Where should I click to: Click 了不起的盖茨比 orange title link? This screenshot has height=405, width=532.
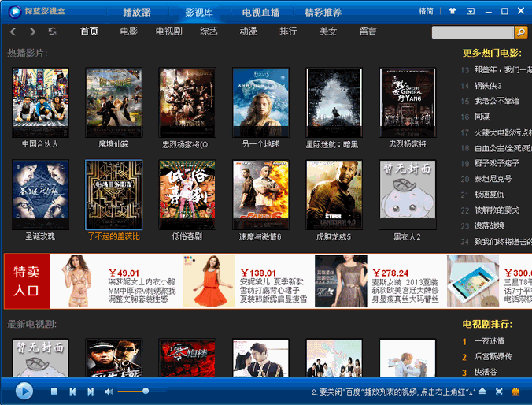(x=113, y=236)
